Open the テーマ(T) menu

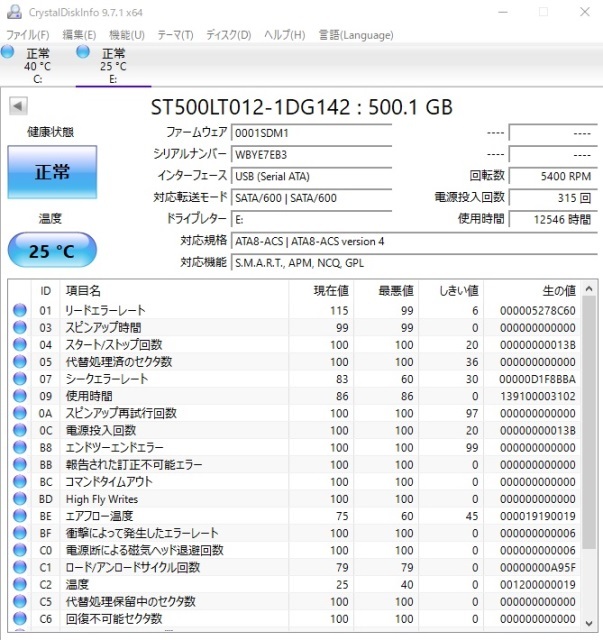[175, 35]
